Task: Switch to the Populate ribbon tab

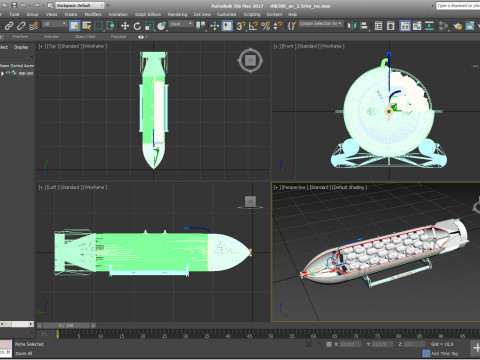Action: click(x=118, y=37)
